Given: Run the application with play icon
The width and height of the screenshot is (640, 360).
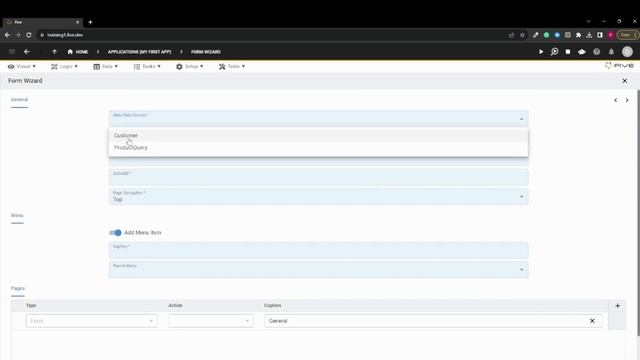Looking at the screenshot, I should click(541, 52).
